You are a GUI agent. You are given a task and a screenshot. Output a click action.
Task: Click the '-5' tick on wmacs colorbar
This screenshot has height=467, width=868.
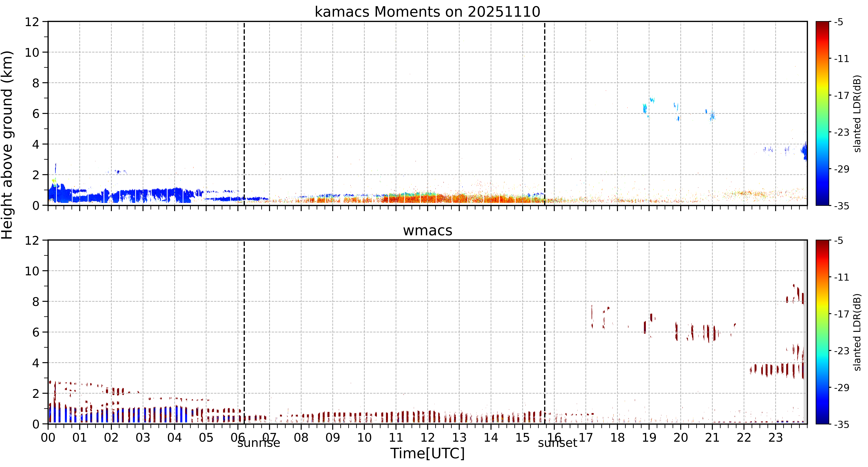(839, 241)
